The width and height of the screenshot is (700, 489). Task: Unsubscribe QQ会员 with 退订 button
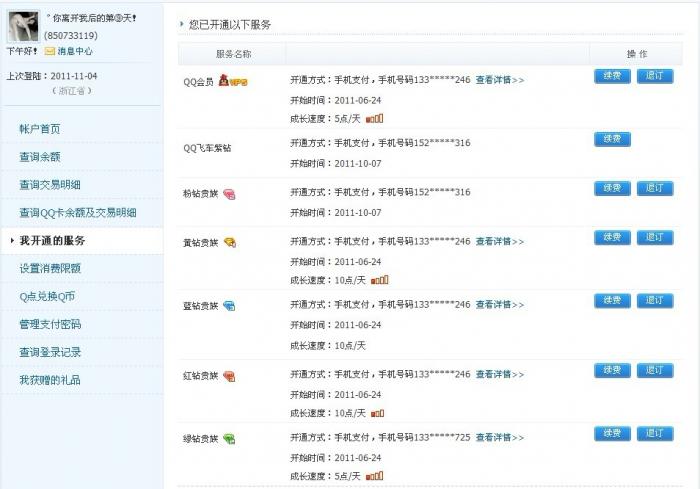click(x=655, y=76)
